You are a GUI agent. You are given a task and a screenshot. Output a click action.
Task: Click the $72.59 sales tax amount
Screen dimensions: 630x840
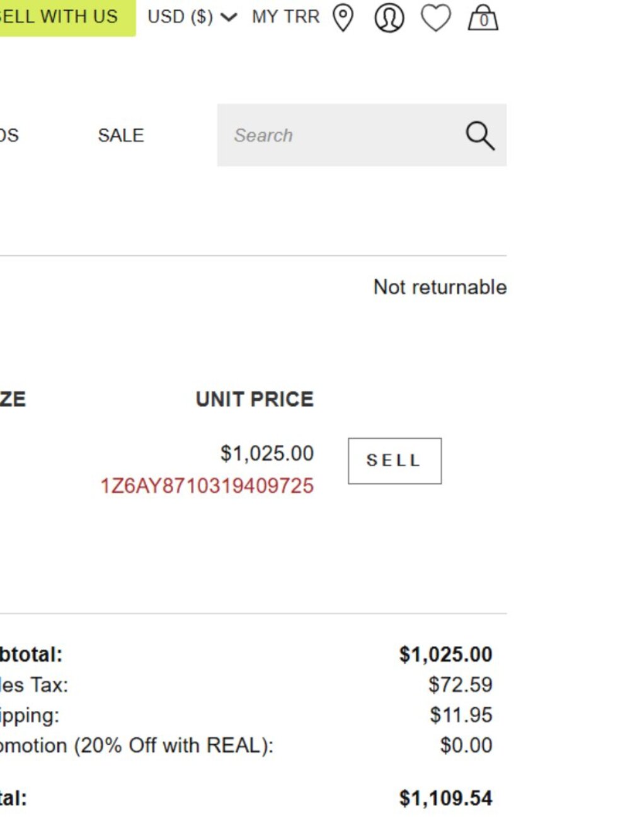click(461, 685)
